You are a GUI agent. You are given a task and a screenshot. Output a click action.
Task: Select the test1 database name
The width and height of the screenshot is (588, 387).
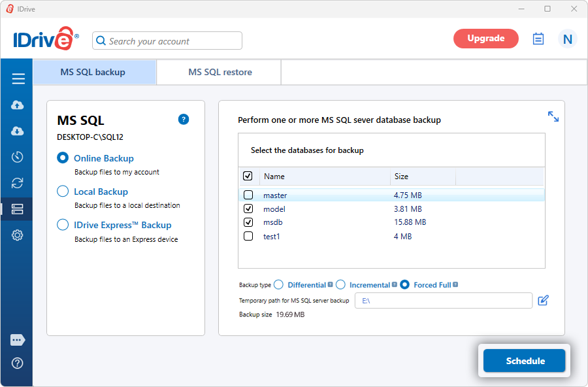point(272,237)
